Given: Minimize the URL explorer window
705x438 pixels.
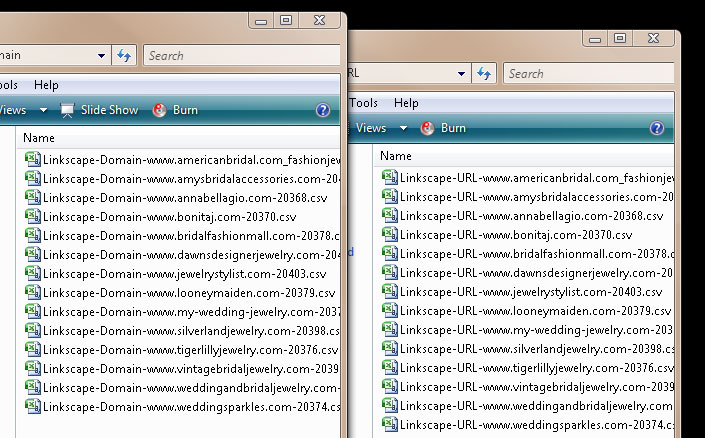Looking at the screenshot, I should tap(595, 39).
